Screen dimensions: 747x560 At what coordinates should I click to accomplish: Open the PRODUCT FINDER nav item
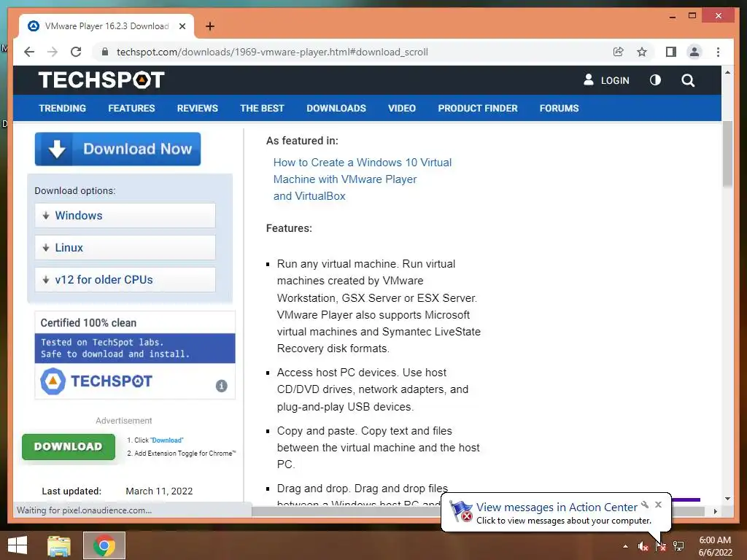click(x=478, y=108)
